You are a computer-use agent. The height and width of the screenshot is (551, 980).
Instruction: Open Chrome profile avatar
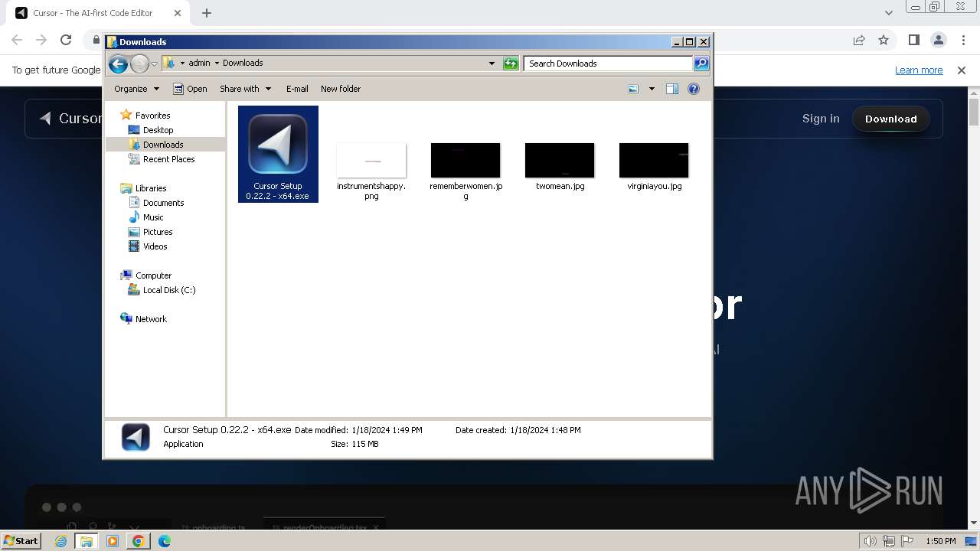(x=938, y=40)
